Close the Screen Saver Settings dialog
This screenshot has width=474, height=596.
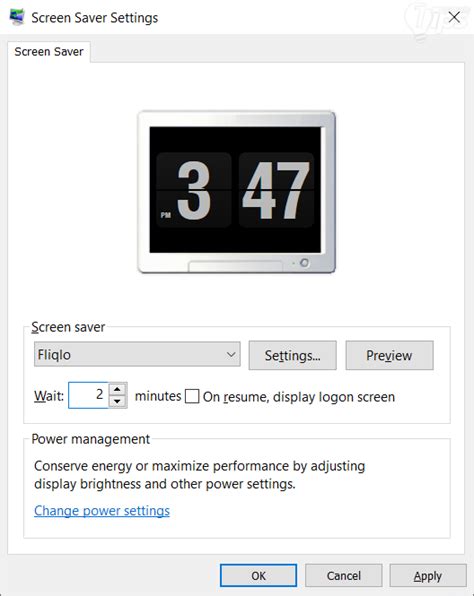[x=454, y=17]
